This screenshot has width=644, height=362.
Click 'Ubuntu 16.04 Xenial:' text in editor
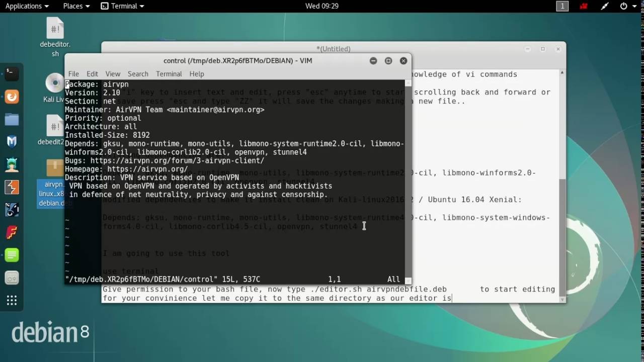pos(476,200)
